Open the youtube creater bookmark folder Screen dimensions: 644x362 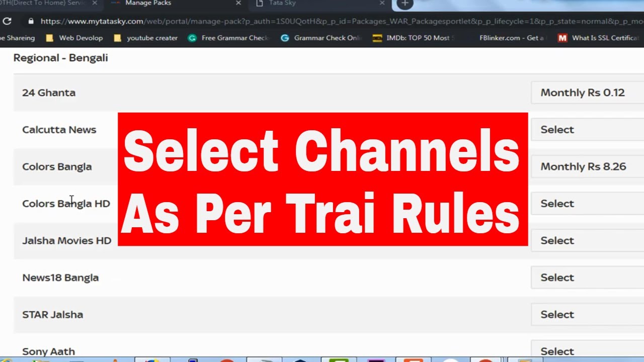point(145,38)
